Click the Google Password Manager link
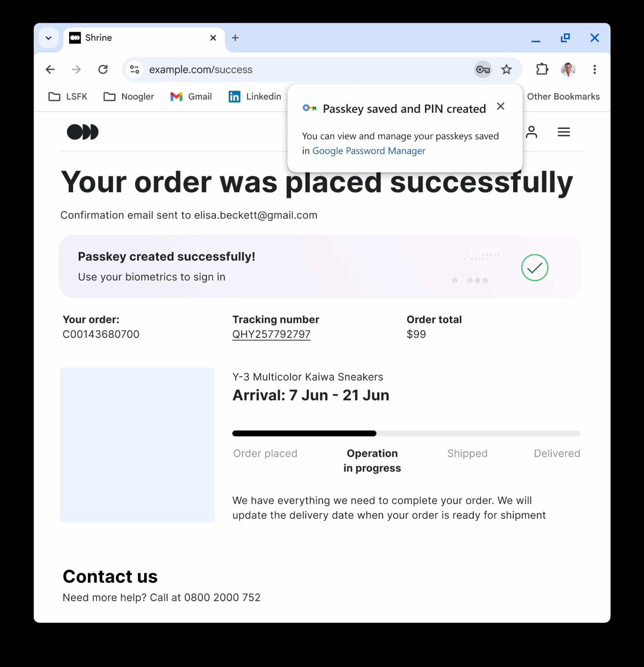This screenshot has height=667, width=644. (368, 150)
